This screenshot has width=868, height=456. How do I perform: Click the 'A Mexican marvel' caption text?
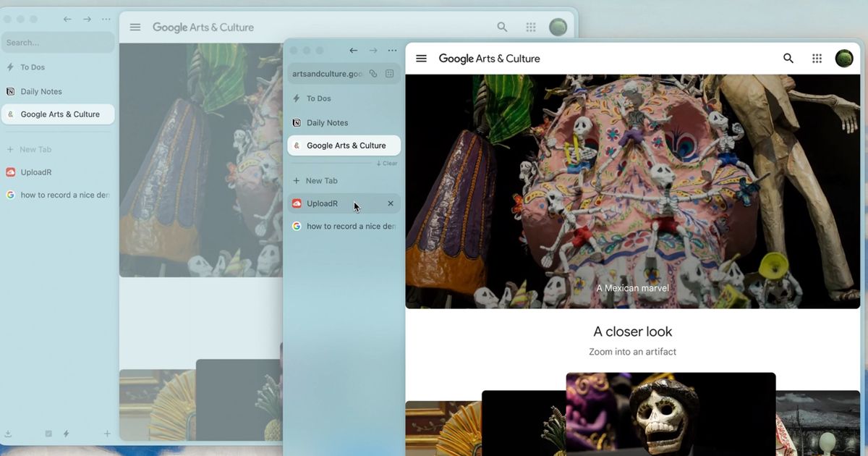coord(633,288)
